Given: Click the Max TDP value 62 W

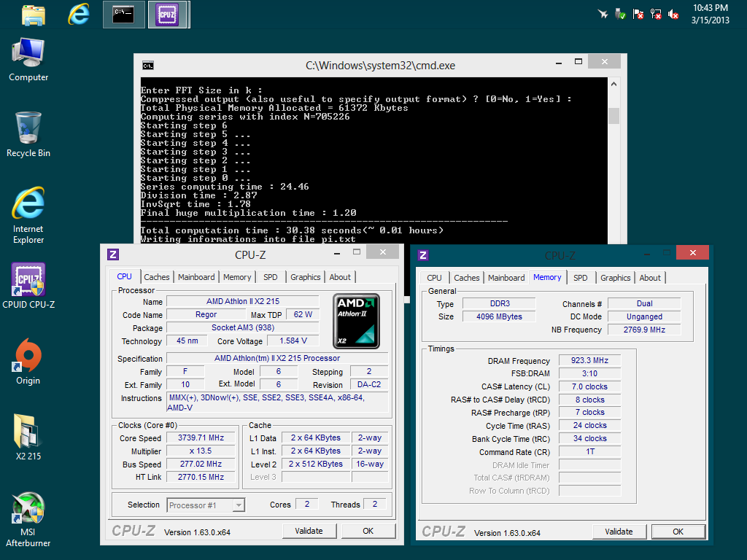Looking at the screenshot, I should pos(303,315).
